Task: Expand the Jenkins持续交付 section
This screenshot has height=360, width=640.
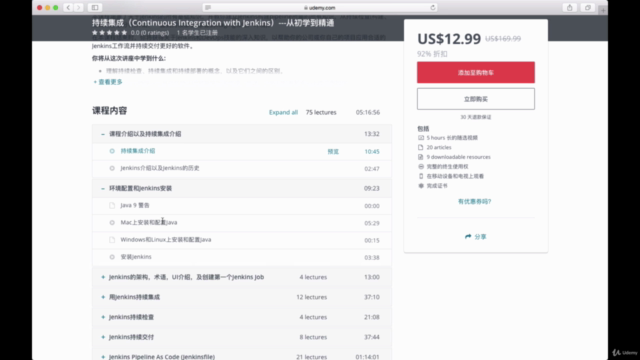Action: (x=242, y=337)
